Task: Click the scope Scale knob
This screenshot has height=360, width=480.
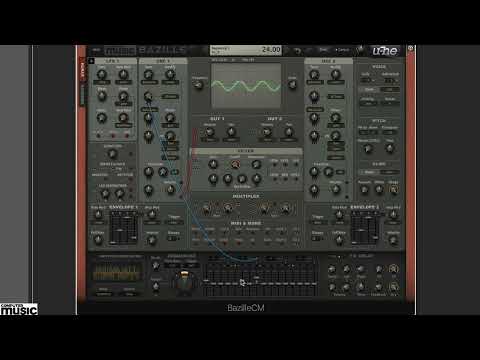Action: 292,85
